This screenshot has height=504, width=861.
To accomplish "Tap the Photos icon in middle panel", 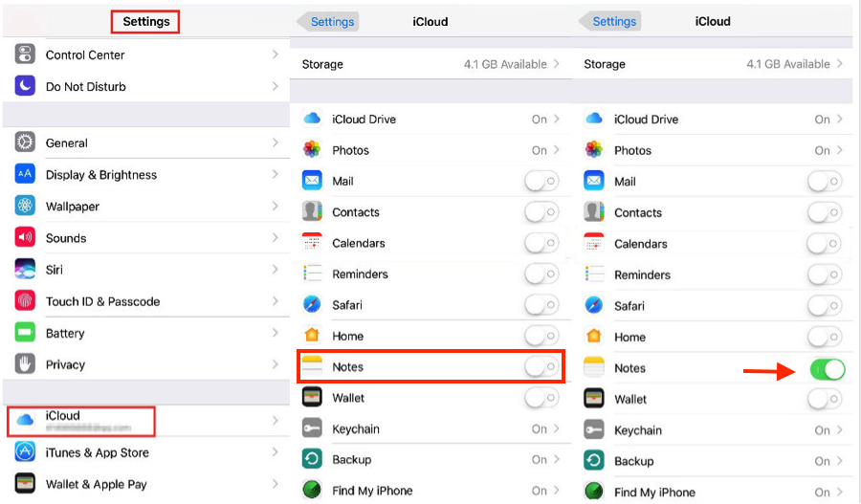I will coord(312,149).
